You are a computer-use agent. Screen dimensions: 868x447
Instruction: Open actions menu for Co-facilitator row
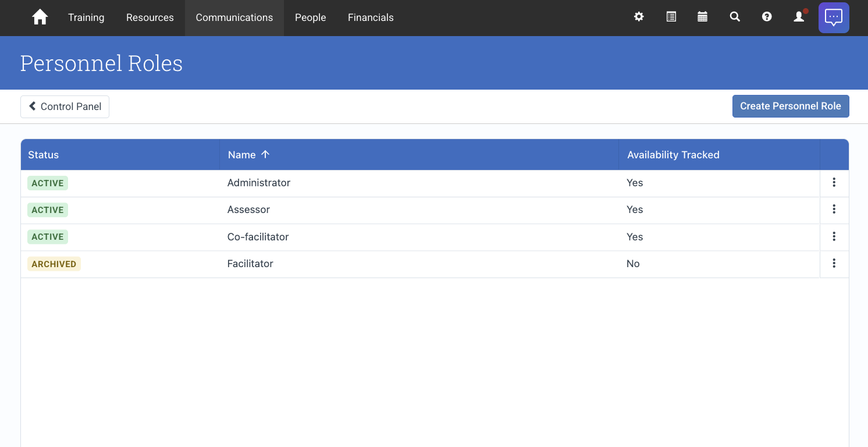point(834,237)
